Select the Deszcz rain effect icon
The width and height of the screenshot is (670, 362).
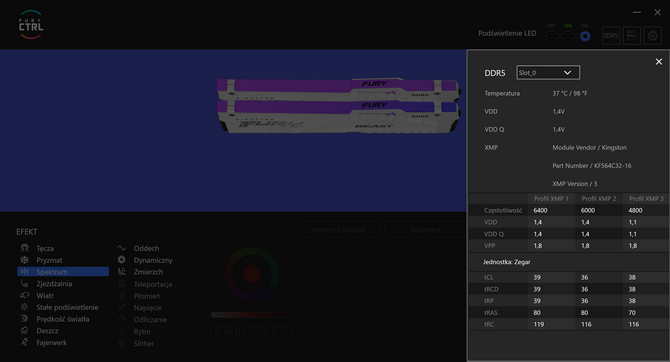point(25,330)
